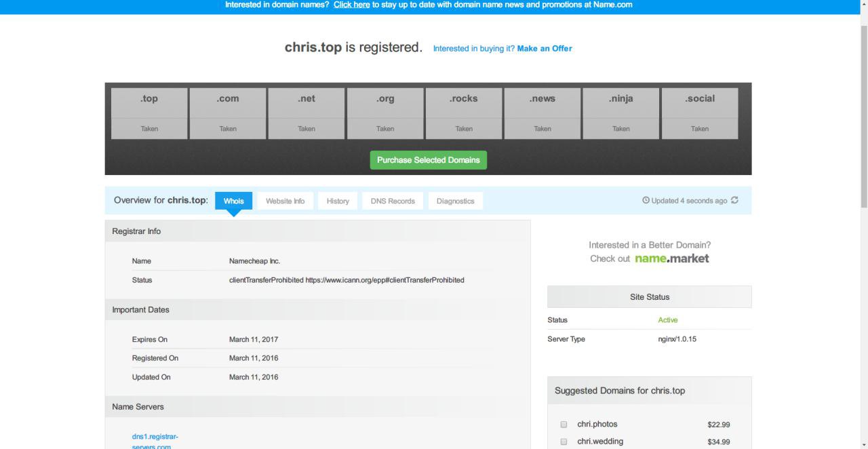Open the name.market logo link
The image size is (868, 449).
(672, 258)
